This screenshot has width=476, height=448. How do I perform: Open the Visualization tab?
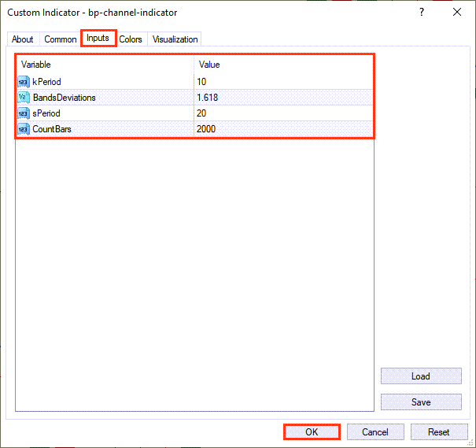(175, 39)
